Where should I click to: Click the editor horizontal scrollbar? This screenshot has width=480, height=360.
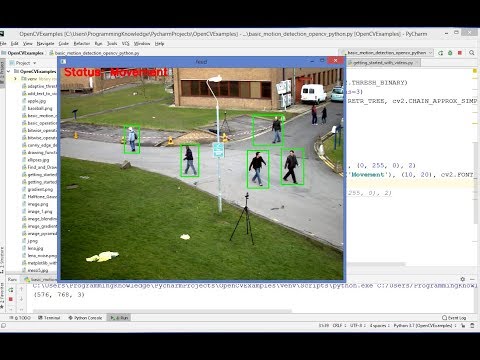coord(376,264)
